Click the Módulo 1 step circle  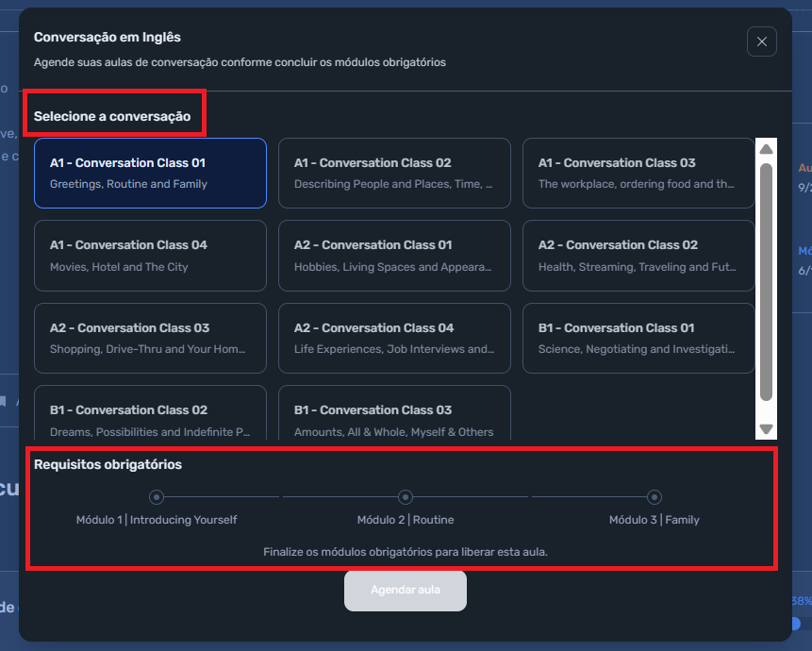click(157, 497)
